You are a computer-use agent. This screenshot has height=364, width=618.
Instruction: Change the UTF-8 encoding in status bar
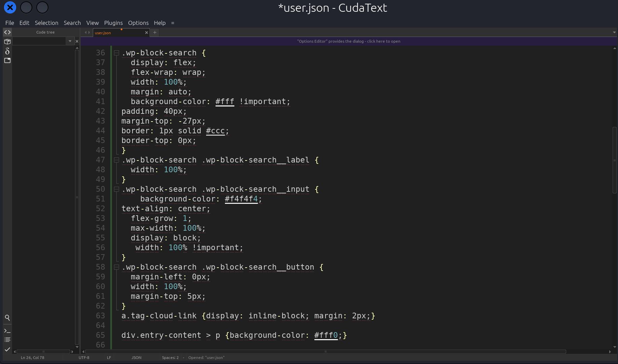84,358
